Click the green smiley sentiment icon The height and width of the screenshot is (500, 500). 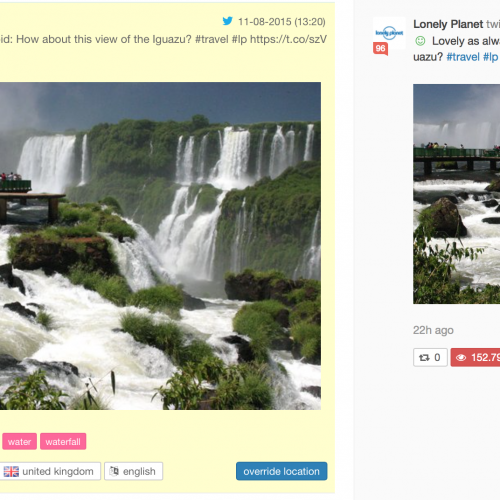click(x=420, y=41)
